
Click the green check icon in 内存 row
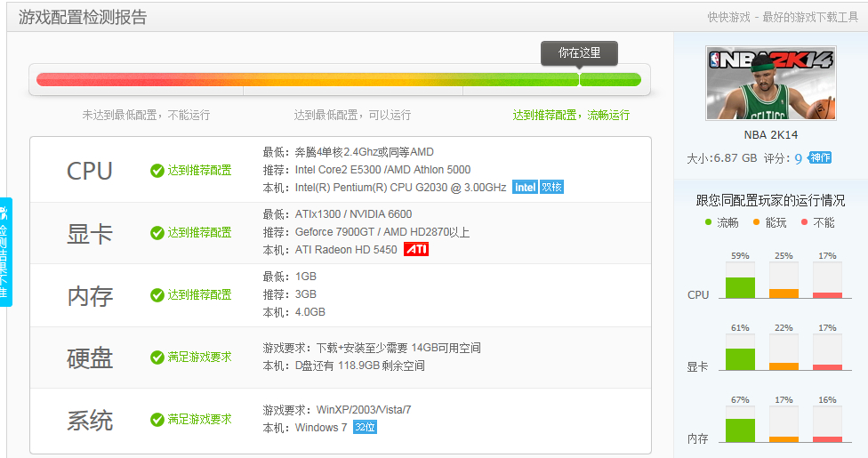(x=157, y=295)
